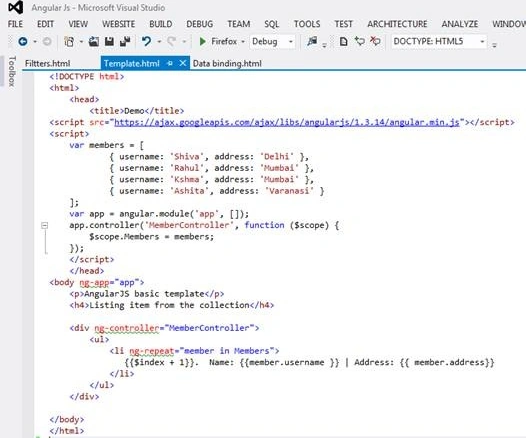526x438 pixels.
Task: Click the Open File toolbar icon
Action: click(94, 42)
